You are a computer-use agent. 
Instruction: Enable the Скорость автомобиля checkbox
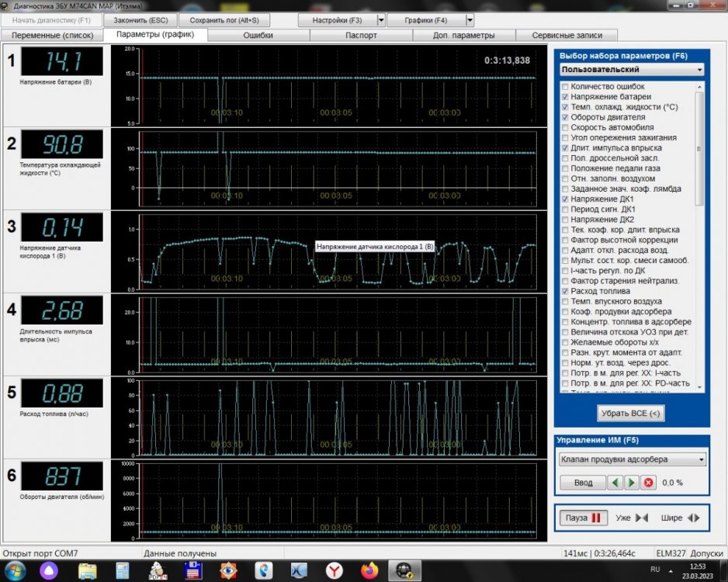(x=565, y=127)
